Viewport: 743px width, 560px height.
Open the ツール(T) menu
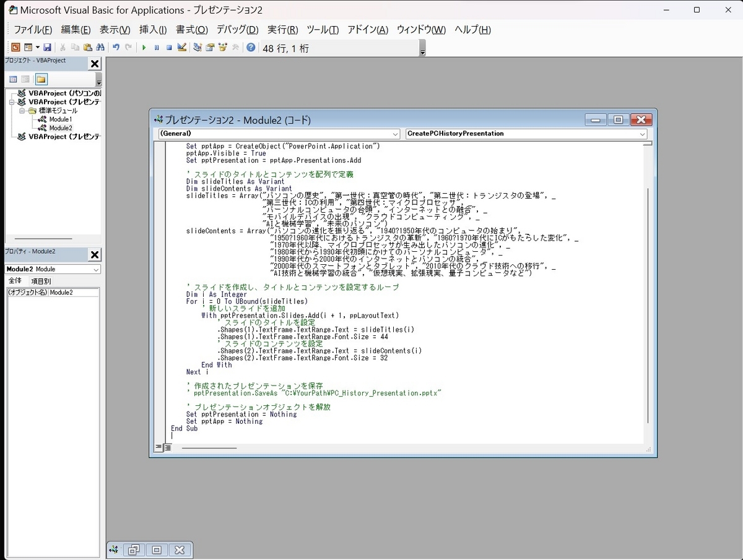pyautogui.click(x=323, y=30)
